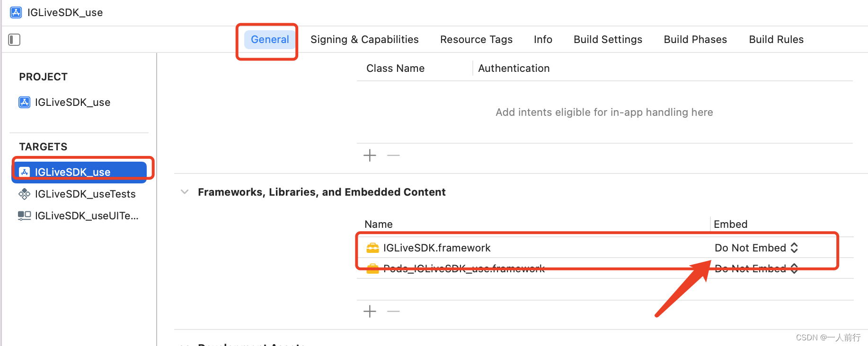This screenshot has height=346, width=868.
Task: Click the Embed column header
Action: [x=731, y=225]
